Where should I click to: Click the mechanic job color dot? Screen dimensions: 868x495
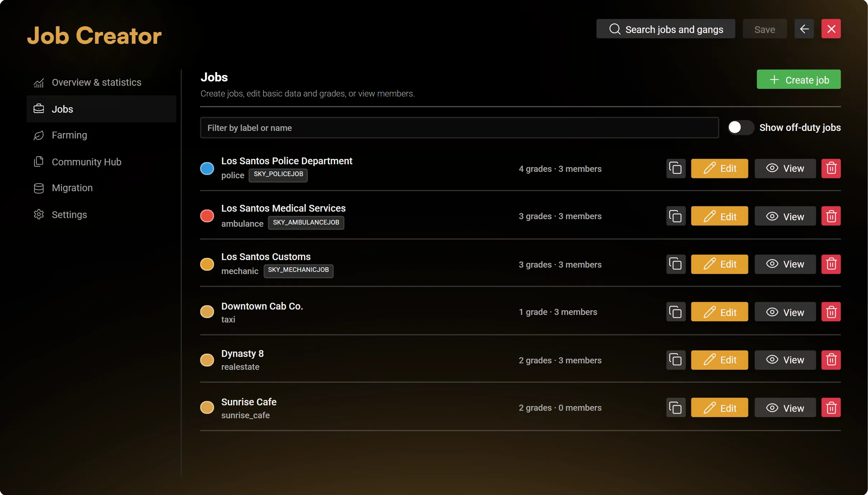pyautogui.click(x=207, y=264)
